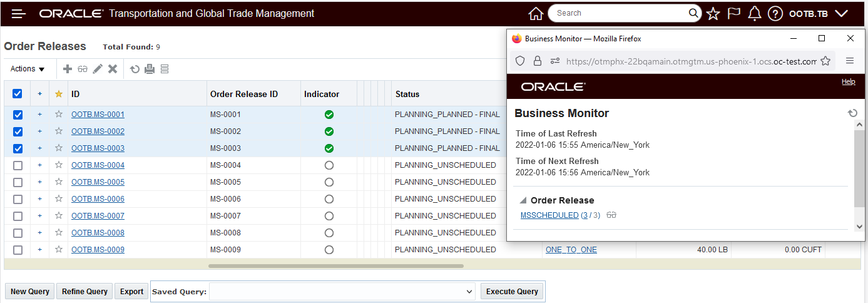Open the help question mark icon
This screenshot has width=868, height=303.
[775, 13]
